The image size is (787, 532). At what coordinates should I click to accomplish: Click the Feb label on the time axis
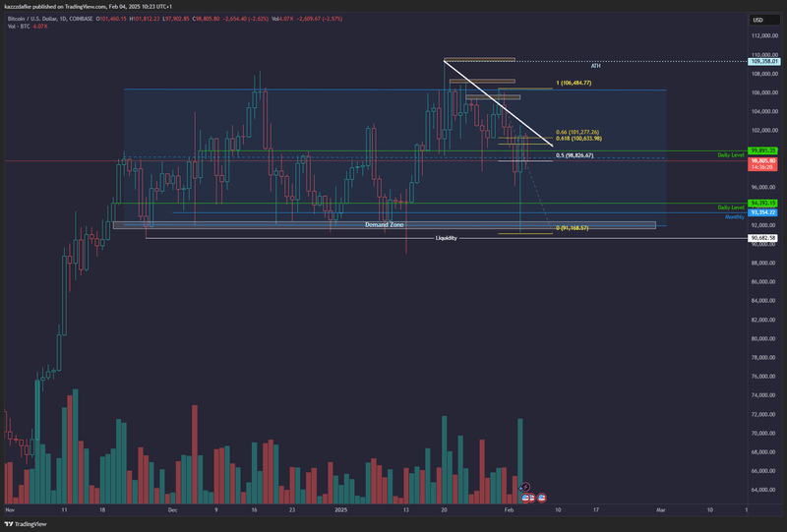pos(509,510)
